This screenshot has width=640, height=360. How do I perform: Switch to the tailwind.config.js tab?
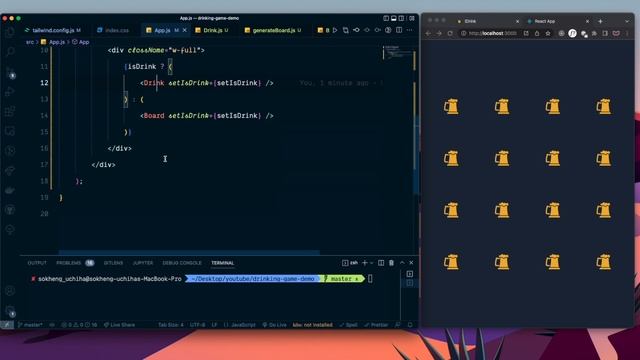(x=53, y=30)
